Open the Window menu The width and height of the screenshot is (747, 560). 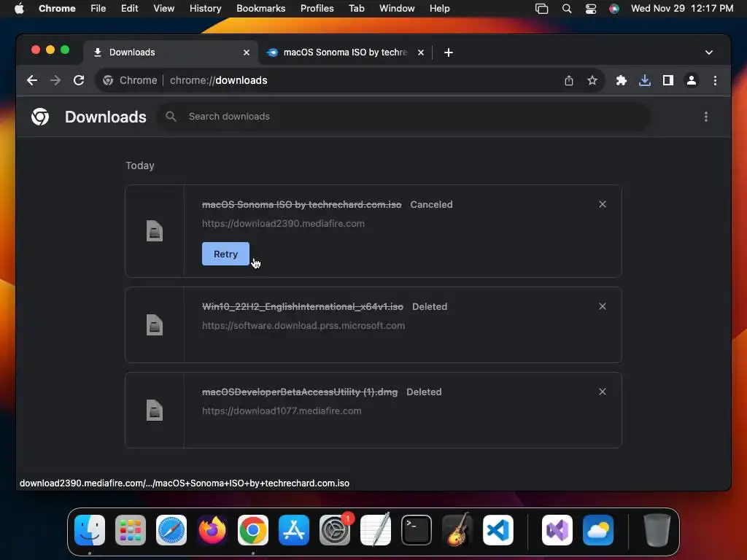[x=397, y=9]
